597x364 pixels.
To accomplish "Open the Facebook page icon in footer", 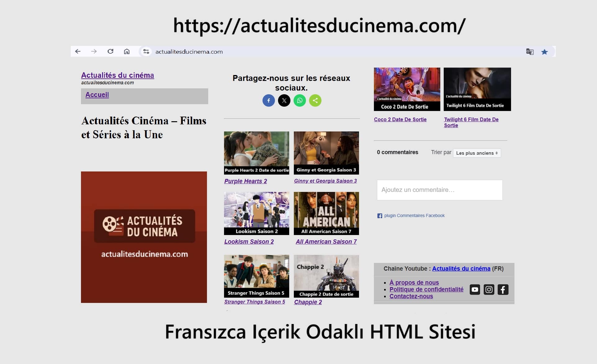I will coord(503,289).
